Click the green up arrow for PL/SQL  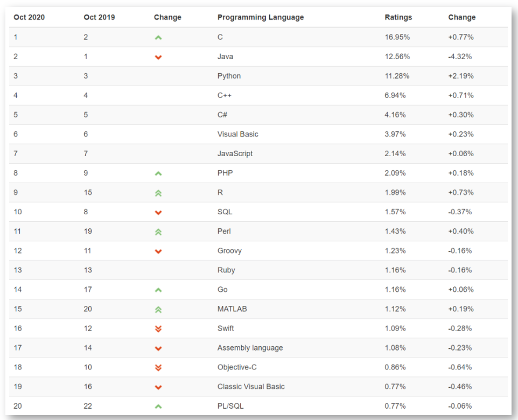[x=158, y=406]
